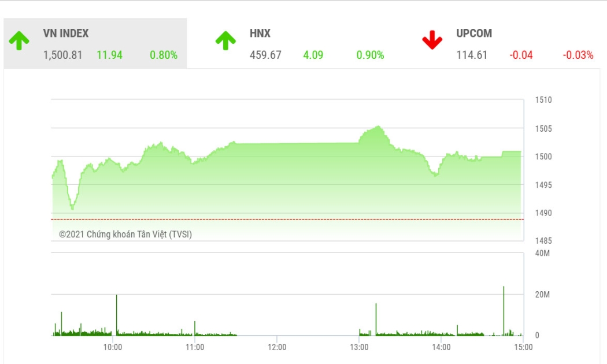
Task: Click the UPCOM change -0.04
Action: click(521, 55)
